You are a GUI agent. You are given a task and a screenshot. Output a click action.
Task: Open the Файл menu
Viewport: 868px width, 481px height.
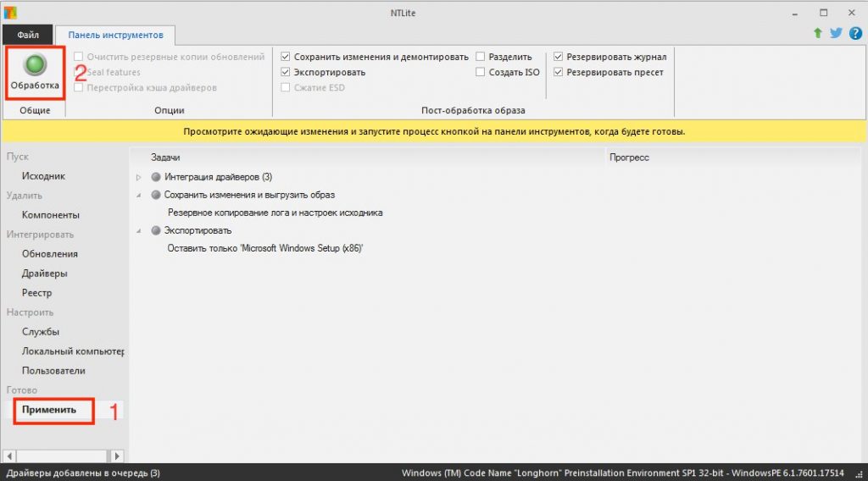coord(28,35)
